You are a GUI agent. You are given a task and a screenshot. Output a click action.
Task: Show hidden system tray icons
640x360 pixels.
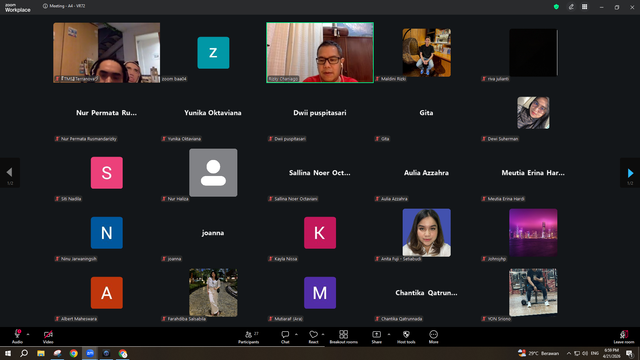[x=569, y=353]
